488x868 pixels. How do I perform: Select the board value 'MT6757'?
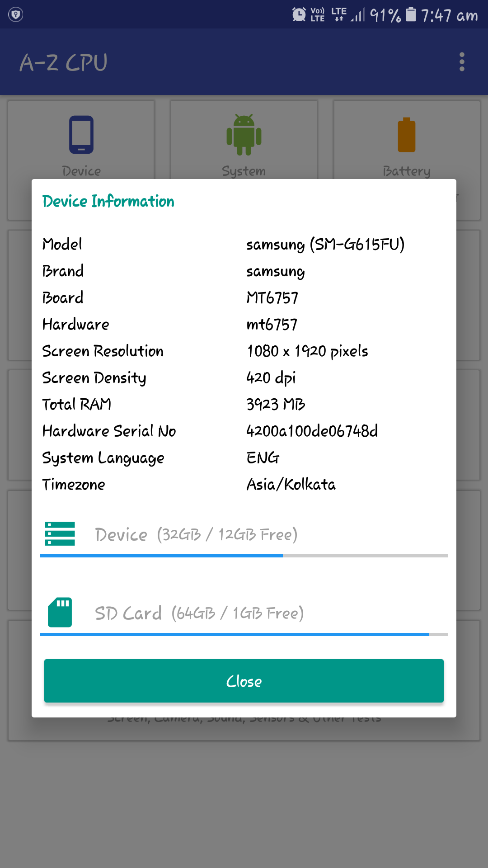coord(272,298)
